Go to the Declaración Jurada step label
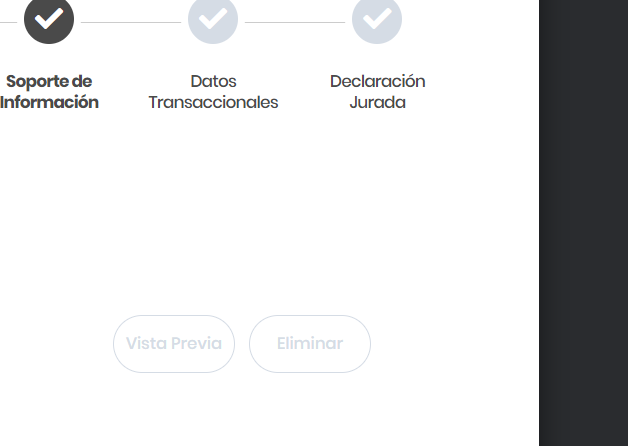Screen dimensions: 628x446 377,91
